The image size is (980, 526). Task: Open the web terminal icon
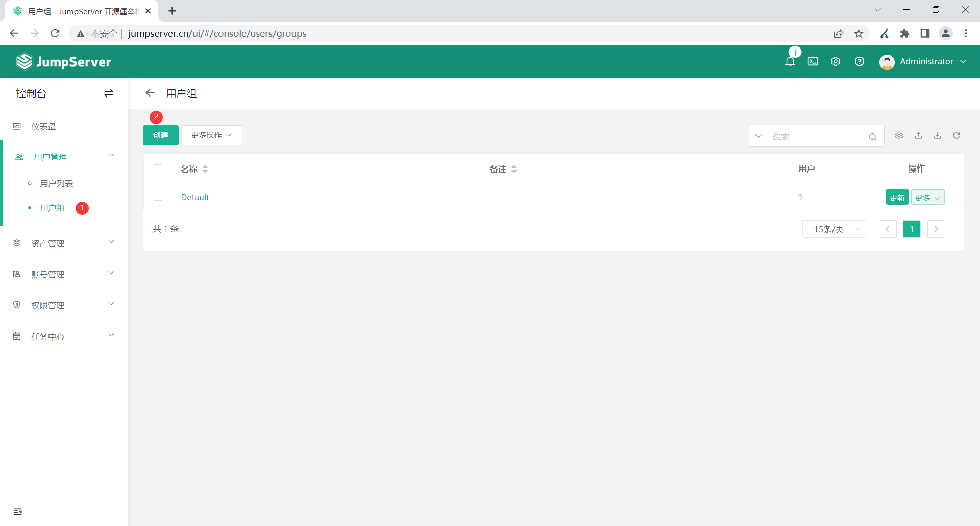pos(813,62)
